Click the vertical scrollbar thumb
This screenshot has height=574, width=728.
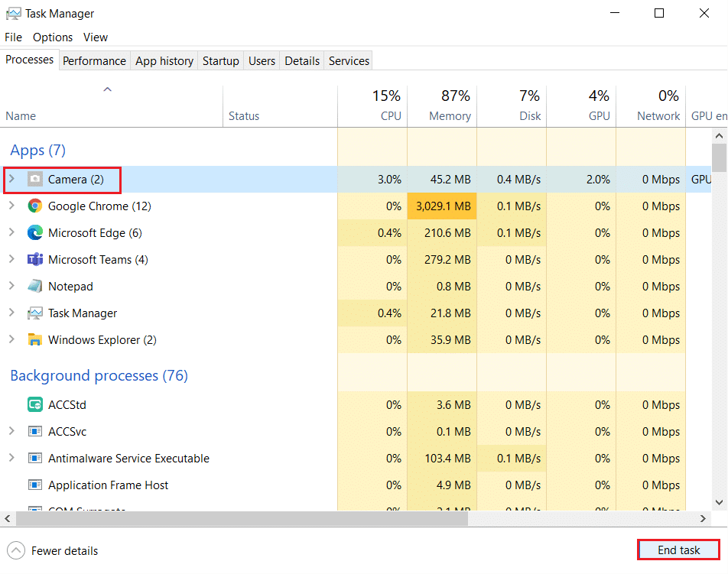pyautogui.click(x=719, y=157)
